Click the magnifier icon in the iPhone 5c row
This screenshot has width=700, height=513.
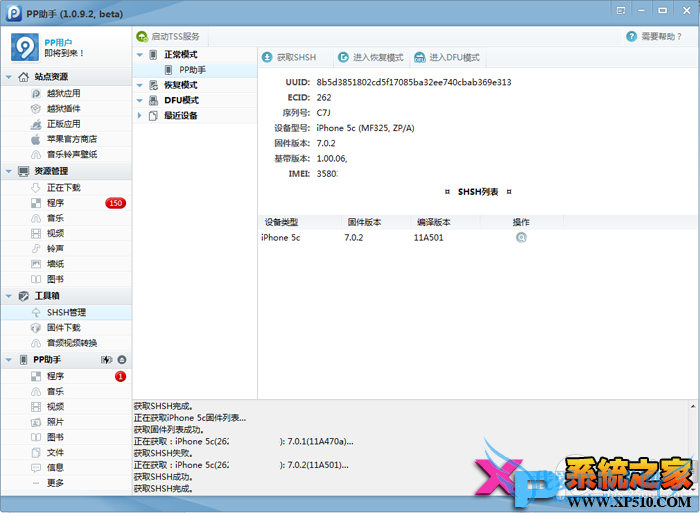[x=521, y=238]
